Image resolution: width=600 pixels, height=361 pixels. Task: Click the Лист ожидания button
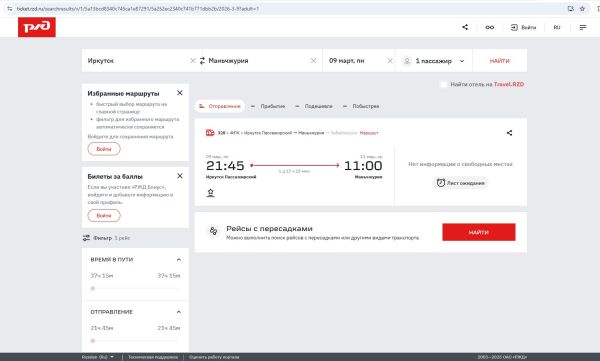point(461,183)
